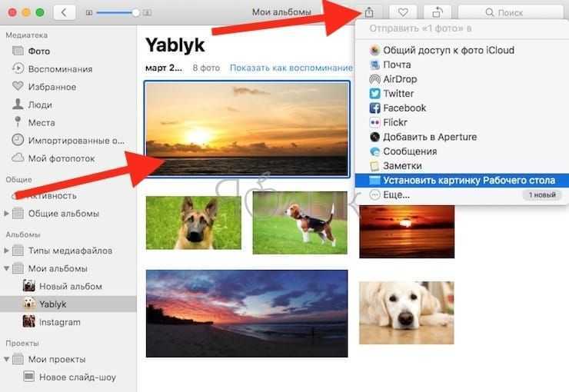569x392 pixels.
Task: Click the large thumbnails zoom icon
Action: 147,13
